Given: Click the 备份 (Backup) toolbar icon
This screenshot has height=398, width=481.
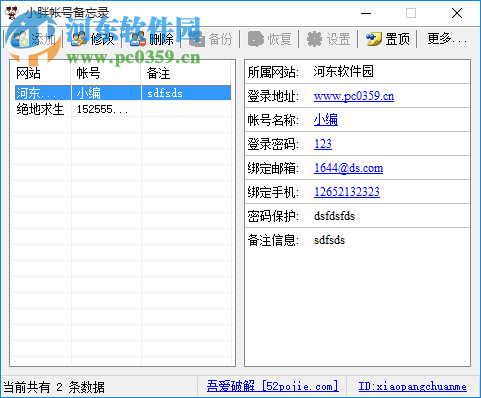Looking at the screenshot, I should coord(197,39).
